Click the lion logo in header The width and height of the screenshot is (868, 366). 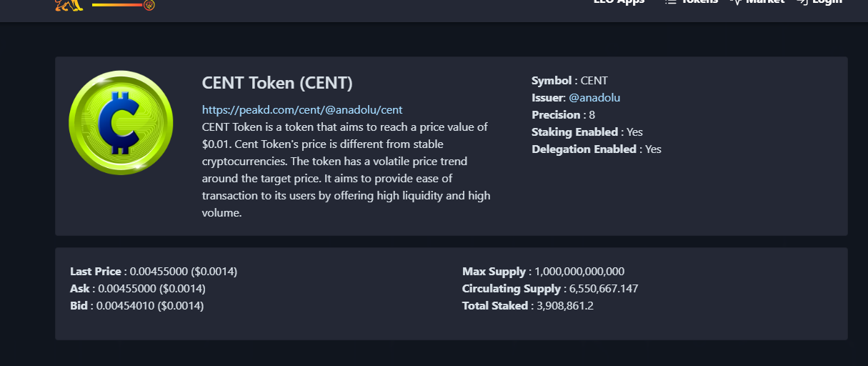pos(70,4)
